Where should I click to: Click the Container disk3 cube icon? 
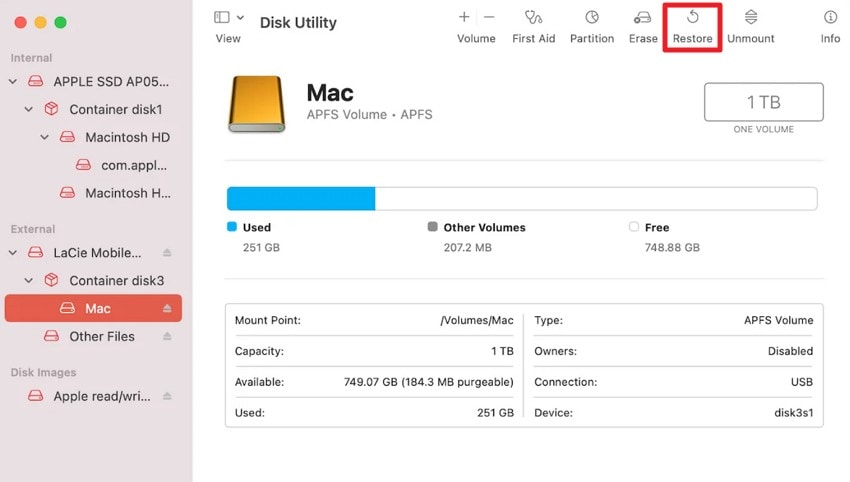[51, 280]
